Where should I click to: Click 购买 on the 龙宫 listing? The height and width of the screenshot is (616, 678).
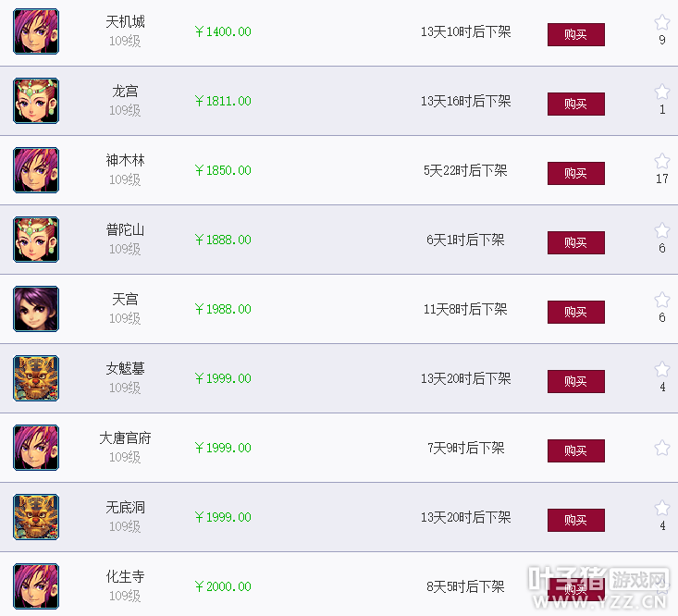576,104
